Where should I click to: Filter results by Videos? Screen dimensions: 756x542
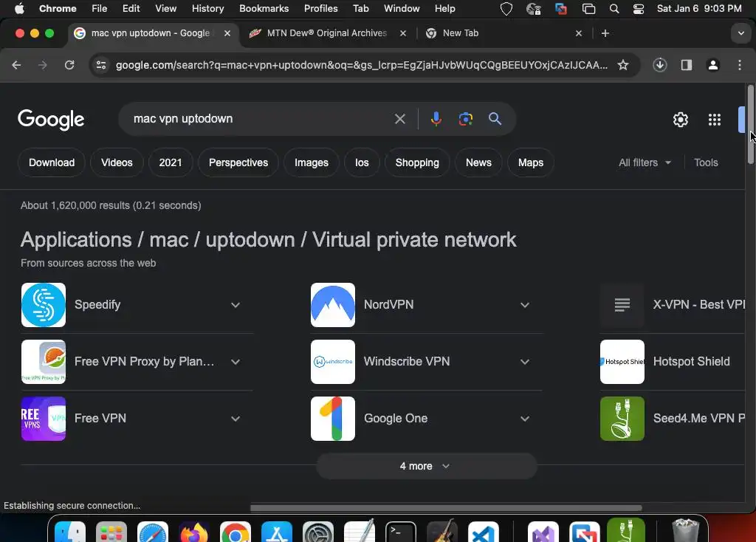[x=117, y=162]
